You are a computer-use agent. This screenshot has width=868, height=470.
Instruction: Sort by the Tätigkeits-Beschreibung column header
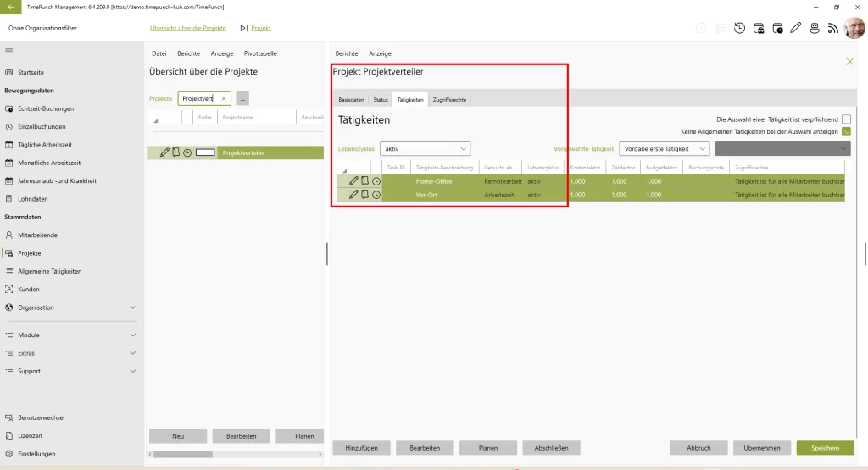pos(444,168)
